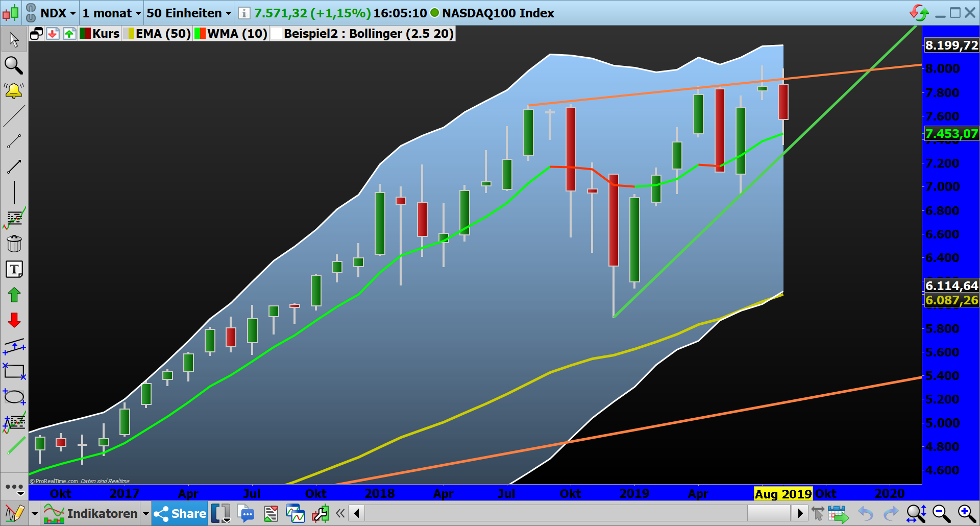Open the trading wrench tool on bottom toolbar
The height and width of the screenshot is (526, 980).
[321, 513]
